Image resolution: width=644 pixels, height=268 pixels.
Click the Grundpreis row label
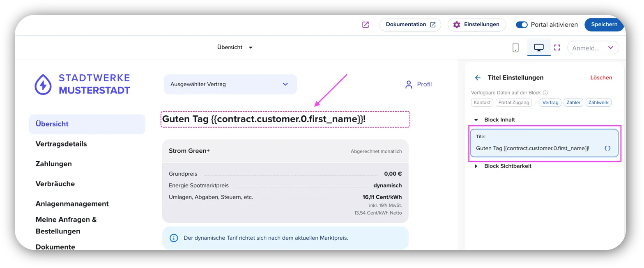(x=183, y=174)
